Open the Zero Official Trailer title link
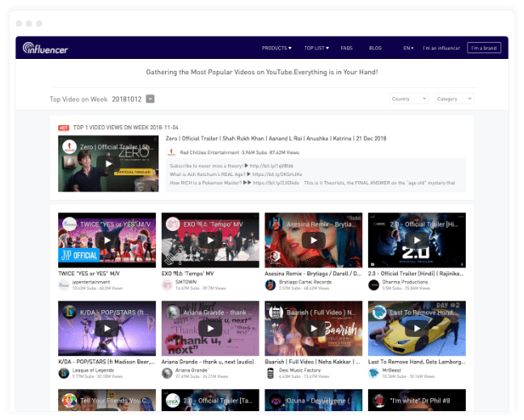The width and height of the screenshot is (524, 420). [276, 138]
